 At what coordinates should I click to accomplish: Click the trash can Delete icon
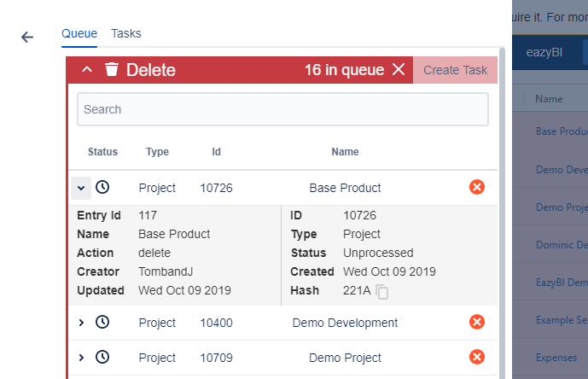point(111,70)
